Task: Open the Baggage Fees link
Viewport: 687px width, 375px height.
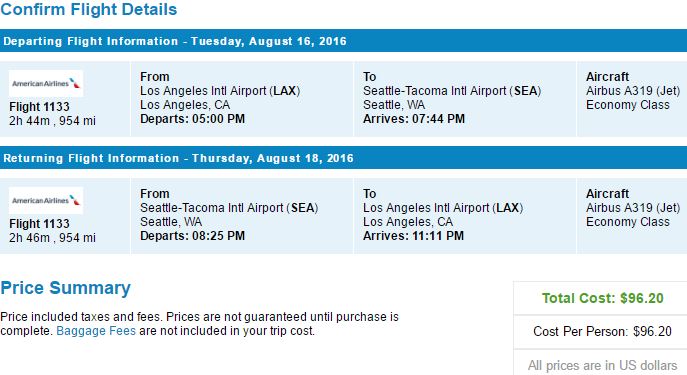Action: 96,331
